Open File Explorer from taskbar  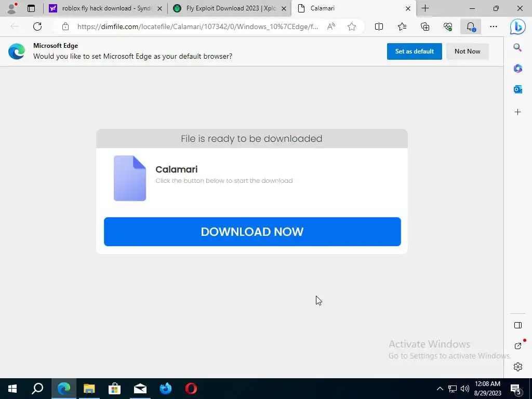coord(89,389)
